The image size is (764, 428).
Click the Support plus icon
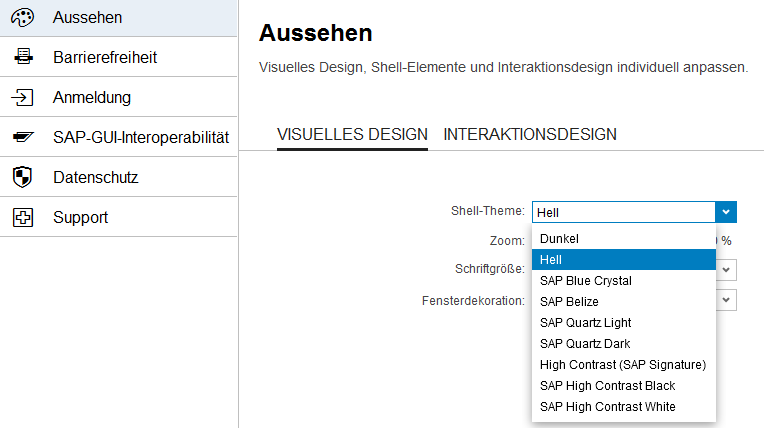click(22, 218)
